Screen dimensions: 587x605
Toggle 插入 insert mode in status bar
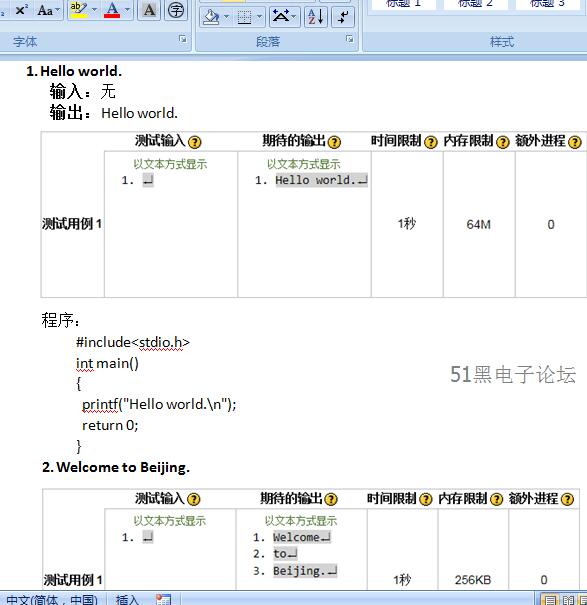(127, 600)
